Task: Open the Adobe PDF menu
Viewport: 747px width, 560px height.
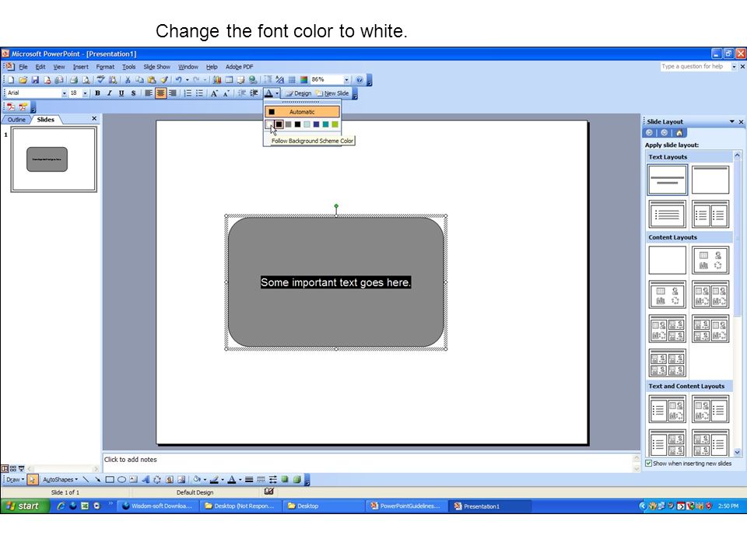Action: [x=239, y=67]
